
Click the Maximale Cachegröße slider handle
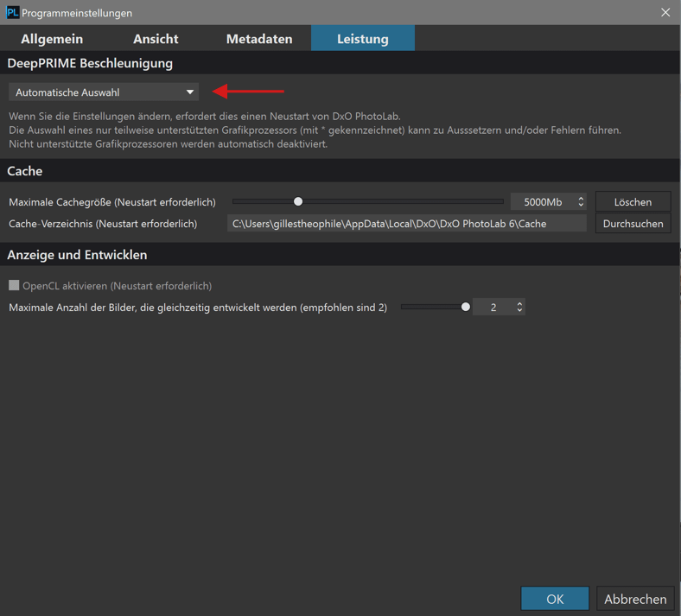[298, 201]
